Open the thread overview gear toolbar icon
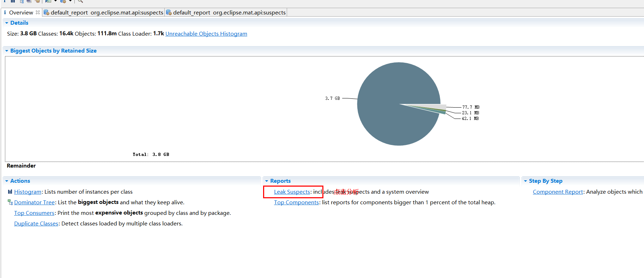Screen dimensions: 644x278 click(37, 1)
